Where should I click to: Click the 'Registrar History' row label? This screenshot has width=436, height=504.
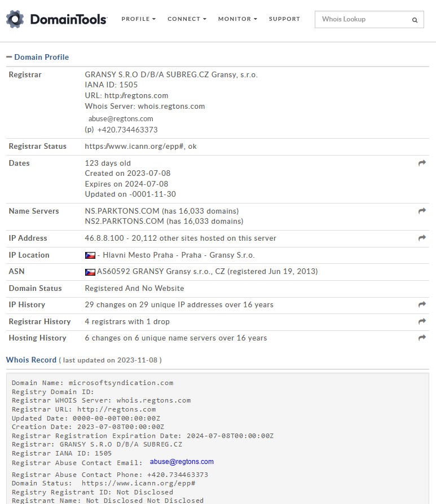(39, 321)
